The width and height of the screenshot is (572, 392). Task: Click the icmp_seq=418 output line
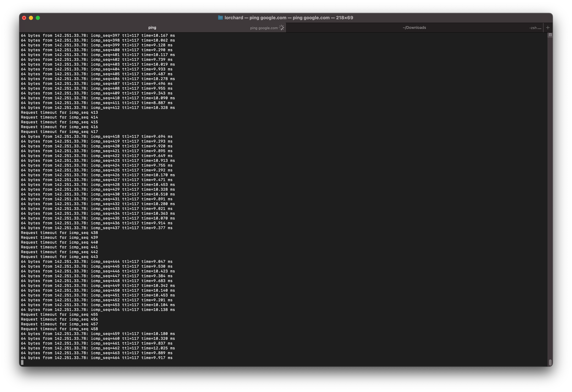pos(96,136)
